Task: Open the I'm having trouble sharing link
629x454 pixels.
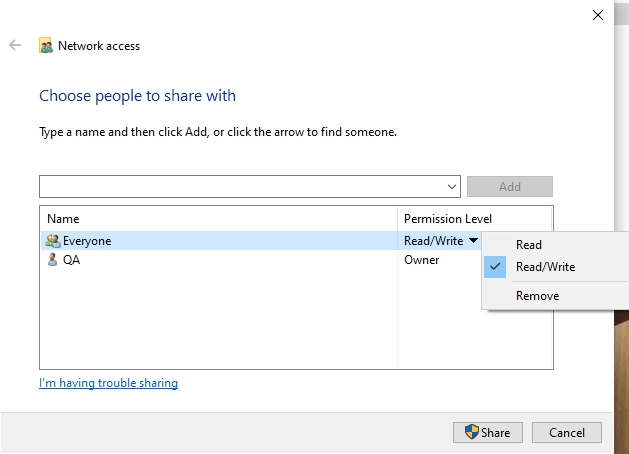Action: click(108, 383)
